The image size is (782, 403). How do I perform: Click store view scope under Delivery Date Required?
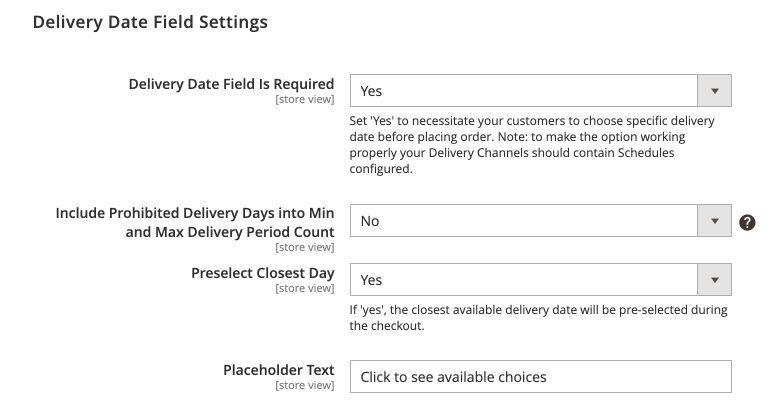point(305,101)
